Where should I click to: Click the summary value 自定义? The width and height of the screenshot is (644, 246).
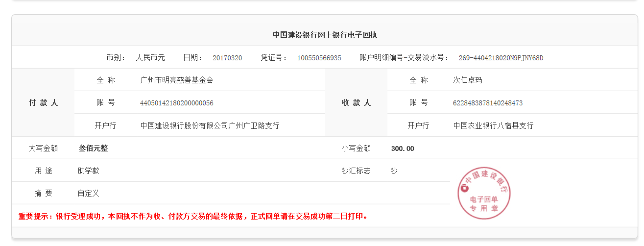[x=88, y=193]
